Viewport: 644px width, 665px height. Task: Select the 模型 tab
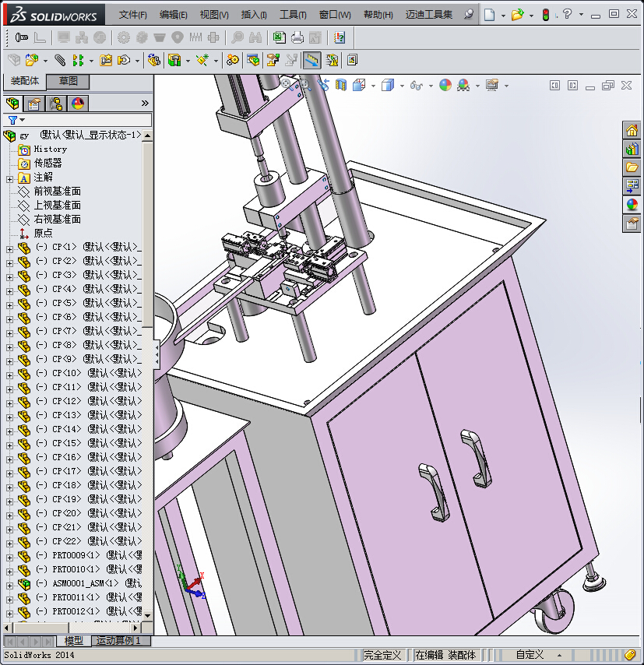tap(74, 640)
